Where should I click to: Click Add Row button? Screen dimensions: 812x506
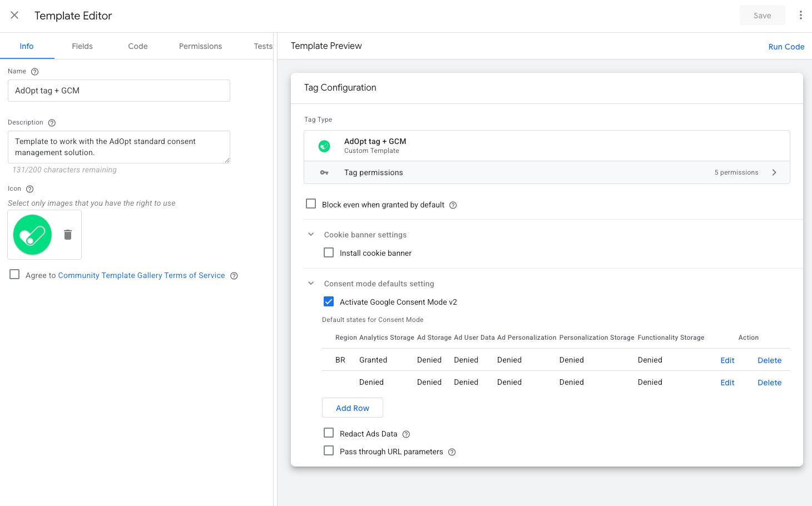(x=353, y=408)
